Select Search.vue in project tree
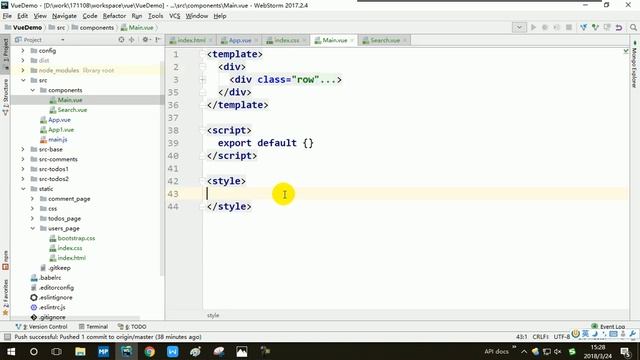This screenshot has height=360, width=640. [72, 110]
